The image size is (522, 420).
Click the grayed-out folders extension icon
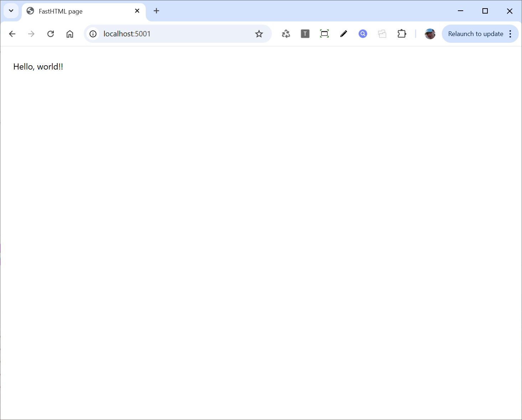coord(382,34)
